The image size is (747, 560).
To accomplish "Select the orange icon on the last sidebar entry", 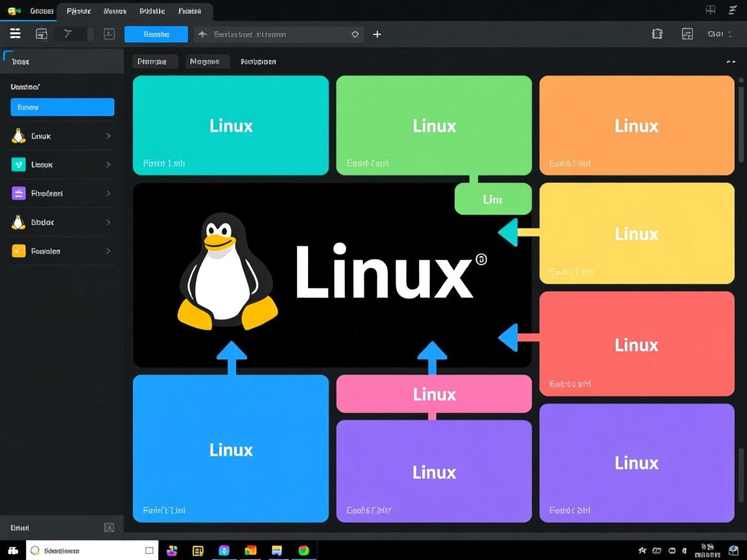I will tap(18, 251).
